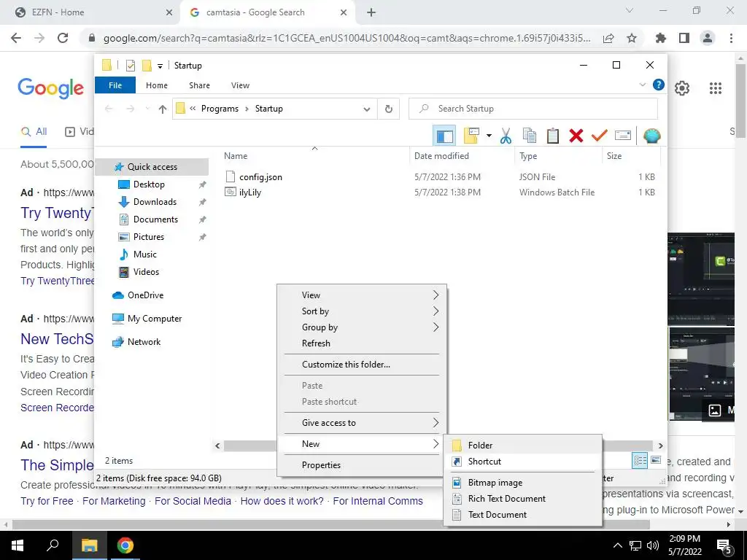Click the blue Help question icon
Screen dimensions: 747x560
(x=659, y=85)
